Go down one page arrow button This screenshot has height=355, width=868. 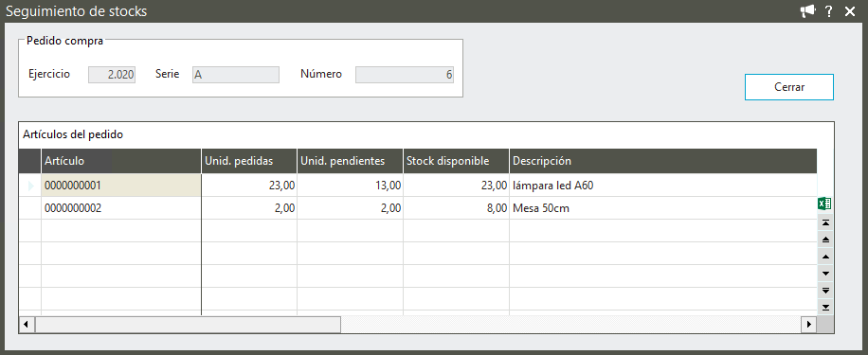click(825, 291)
